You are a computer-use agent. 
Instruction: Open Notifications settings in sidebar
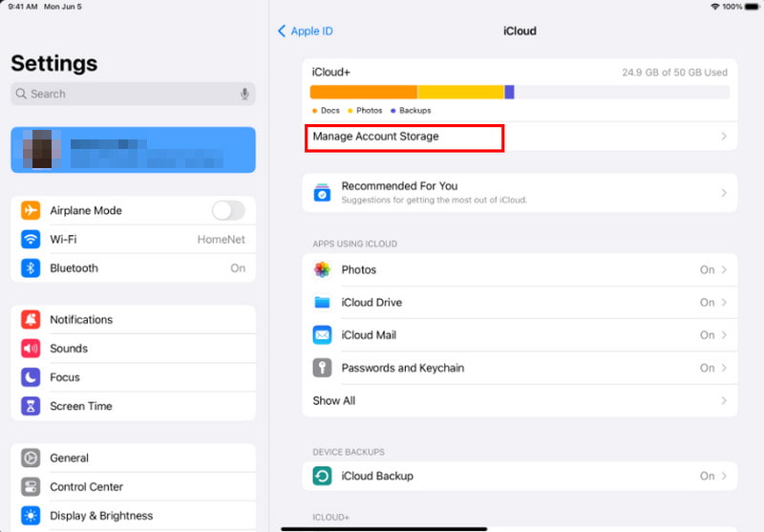tap(133, 320)
